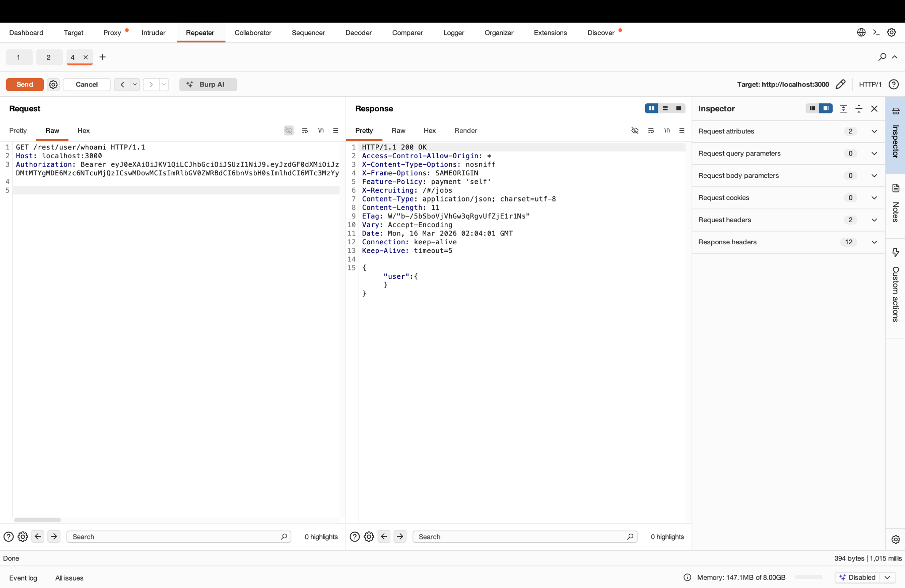Click the Cancel button
Image resolution: width=905 pixels, height=588 pixels.
(87, 84)
